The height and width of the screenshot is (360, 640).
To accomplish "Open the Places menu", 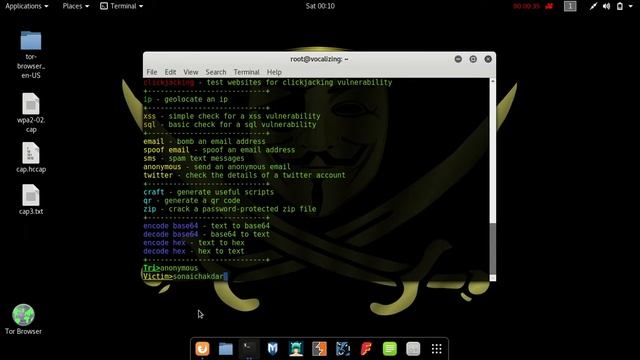I will [x=76, y=6].
